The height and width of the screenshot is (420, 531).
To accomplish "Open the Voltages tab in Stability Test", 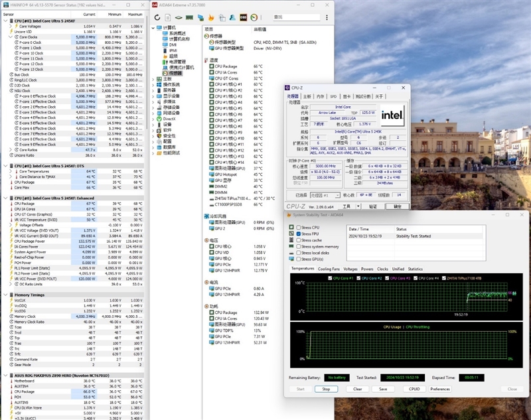I will [x=350, y=269].
